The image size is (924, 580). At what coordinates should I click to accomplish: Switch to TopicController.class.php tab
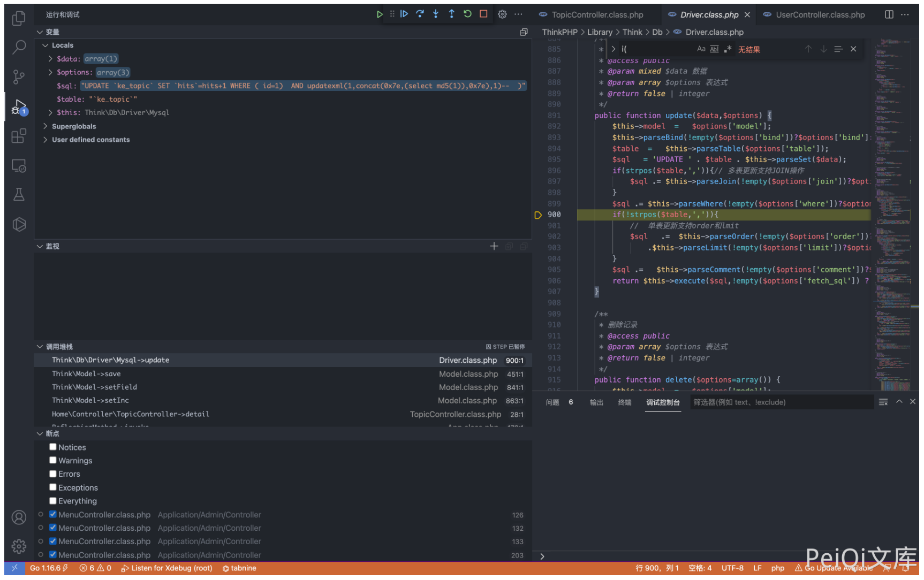pos(597,15)
